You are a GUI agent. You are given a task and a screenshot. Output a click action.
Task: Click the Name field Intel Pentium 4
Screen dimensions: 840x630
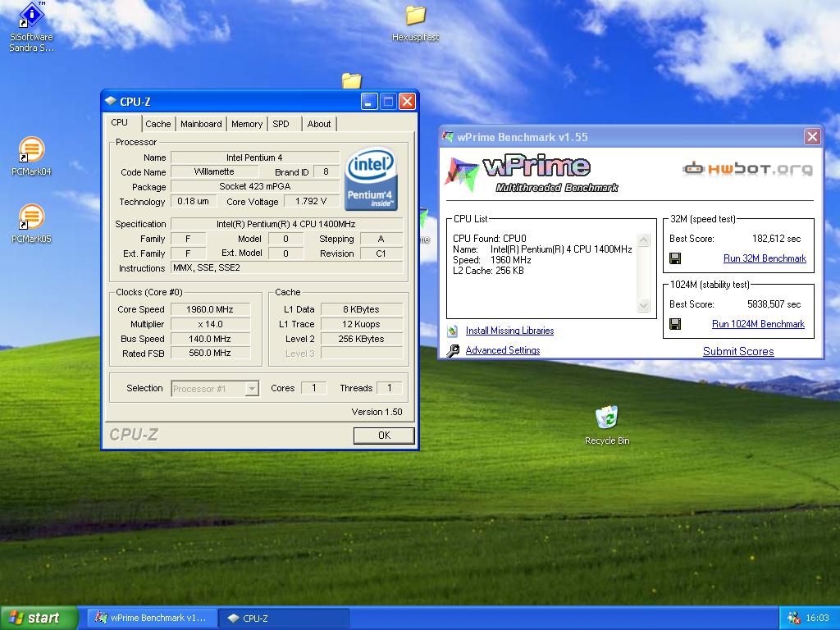tap(255, 157)
